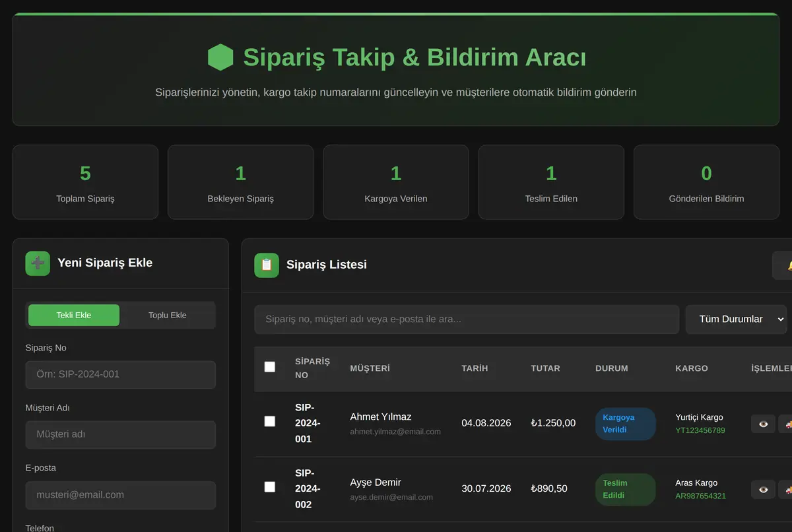Click the green hexagon logo icon
Viewport: 792px width, 532px height.
point(220,57)
